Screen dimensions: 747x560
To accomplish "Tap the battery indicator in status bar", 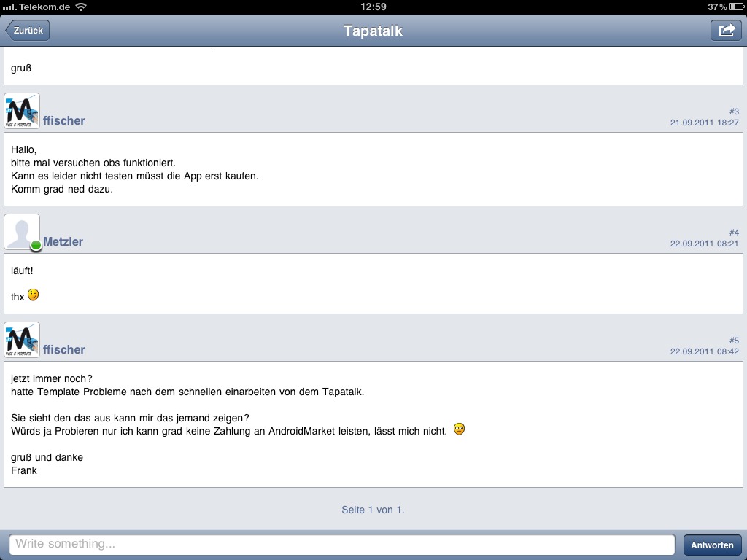I will click(x=737, y=7).
